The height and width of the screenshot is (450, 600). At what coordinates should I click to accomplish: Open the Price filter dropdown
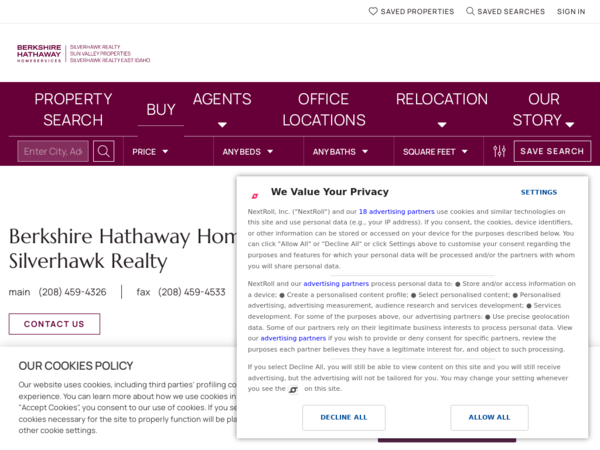[x=150, y=152]
